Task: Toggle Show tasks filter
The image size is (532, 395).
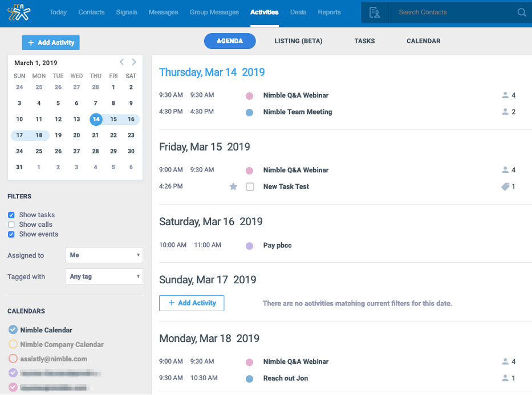Action: (11, 215)
